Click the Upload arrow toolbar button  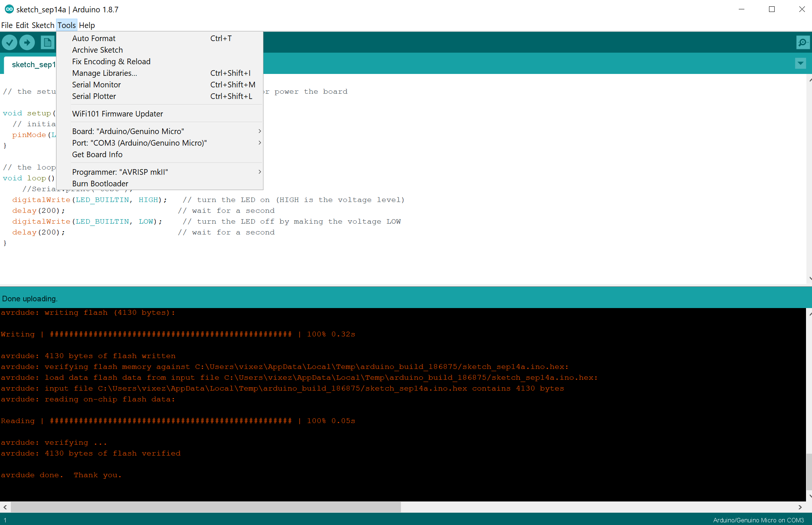pos(27,43)
